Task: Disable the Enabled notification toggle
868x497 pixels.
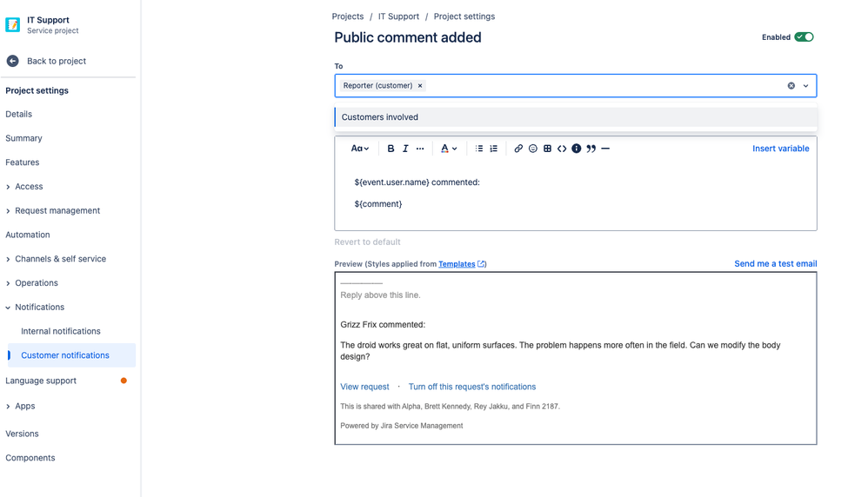Action: point(804,37)
